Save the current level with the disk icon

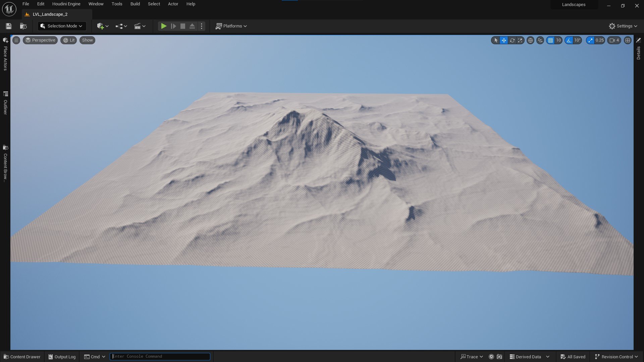pos(9,26)
